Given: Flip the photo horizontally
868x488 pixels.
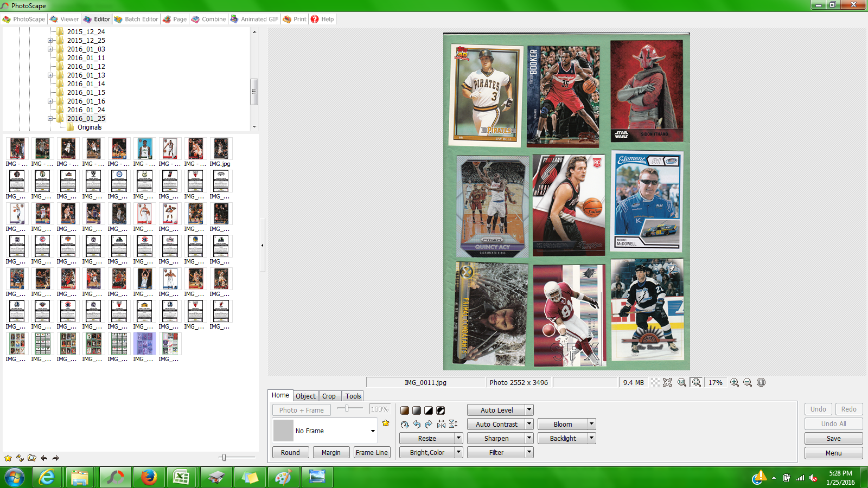Looking at the screenshot, I should [x=441, y=424].
